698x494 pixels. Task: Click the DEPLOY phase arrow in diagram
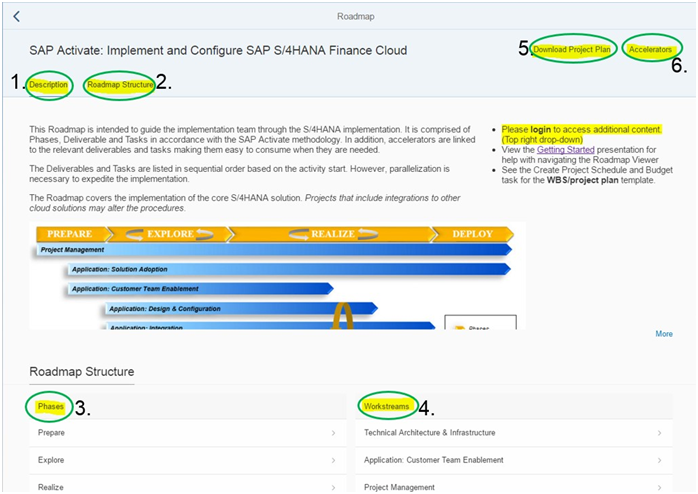coord(473,234)
